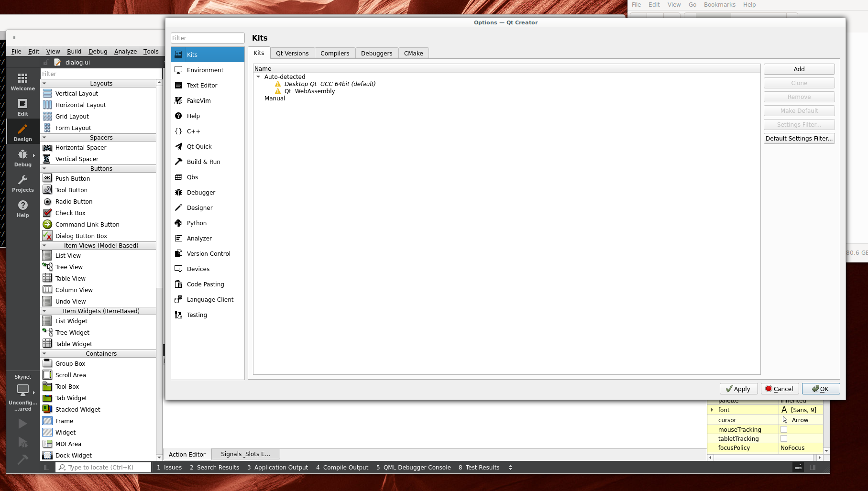This screenshot has width=868, height=491.
Task: Click the Type to locate field
Action: (x=103, y=467)
